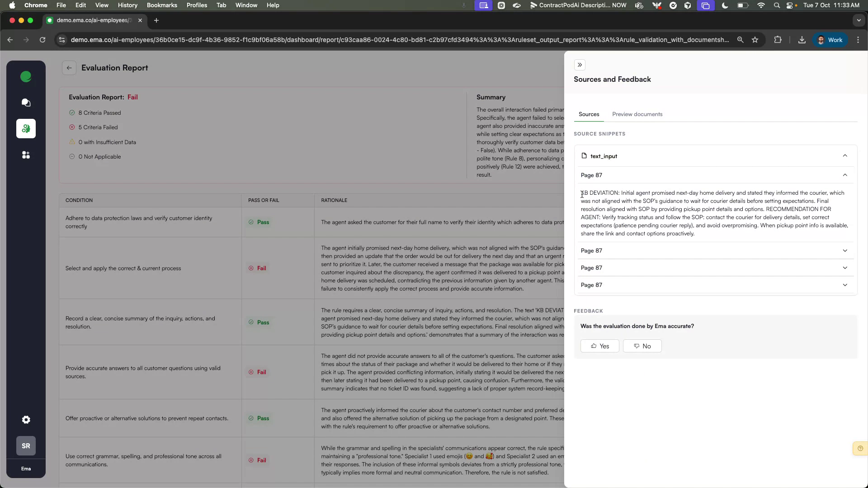The width and height of the screenshot is (868, 488).
Task: Click the Ema logo at sidebar top
Action: point(26,77)
